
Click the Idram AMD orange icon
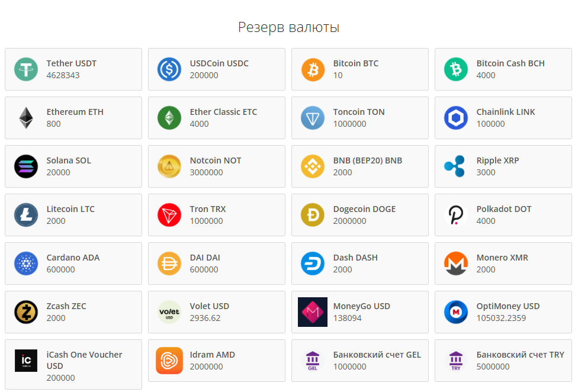point(169,361)
